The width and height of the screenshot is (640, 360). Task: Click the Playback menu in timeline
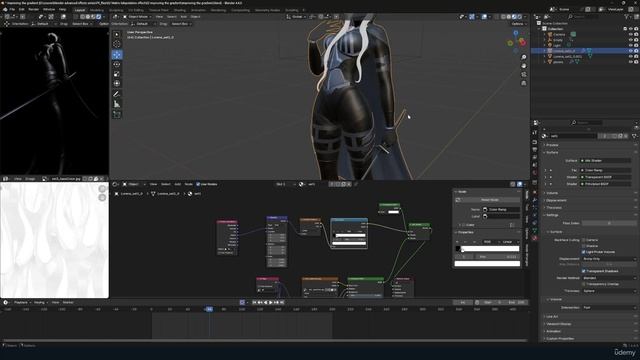(21, 302)
